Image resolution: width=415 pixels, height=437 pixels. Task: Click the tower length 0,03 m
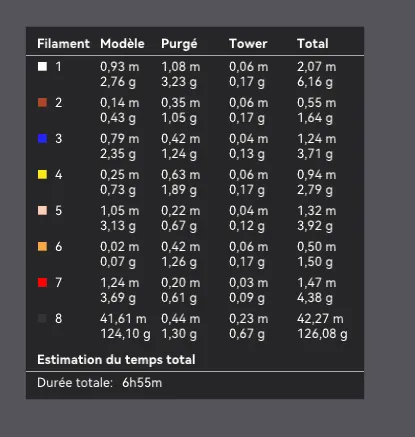(x=249, y=283)
